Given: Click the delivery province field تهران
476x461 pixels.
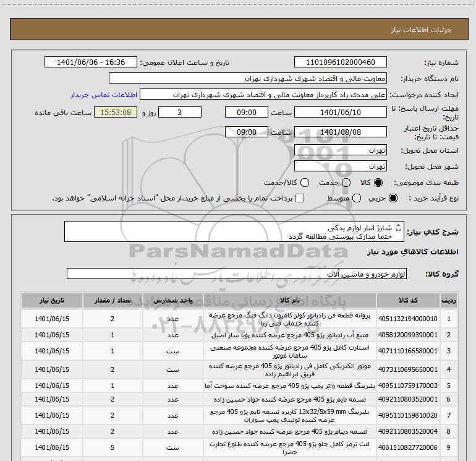Looking at the screenshot, I should [x=340, y=150].
